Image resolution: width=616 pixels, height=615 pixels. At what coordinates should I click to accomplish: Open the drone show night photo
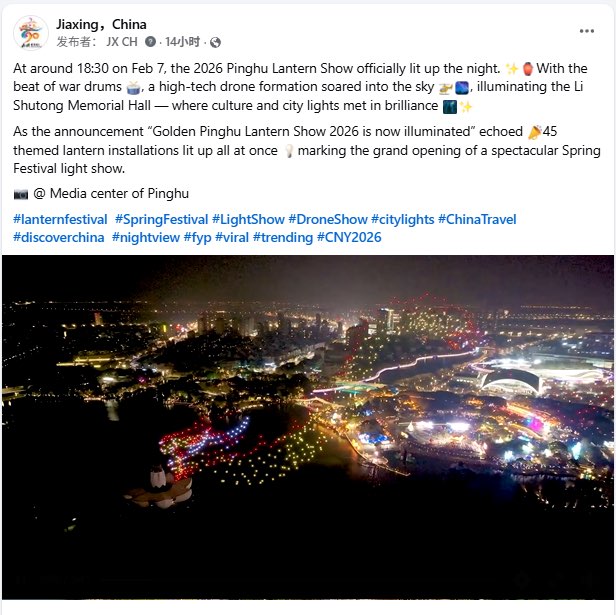click(x=308, y=428)
